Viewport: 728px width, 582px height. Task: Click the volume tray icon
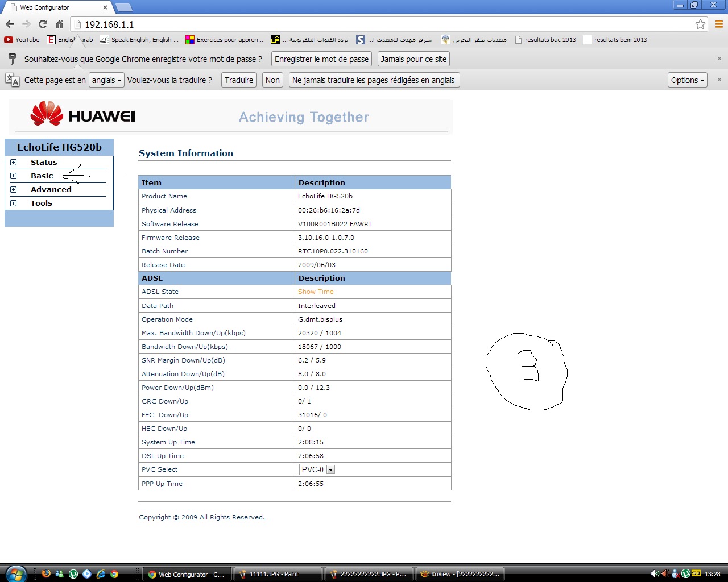(x=655, y=574)
